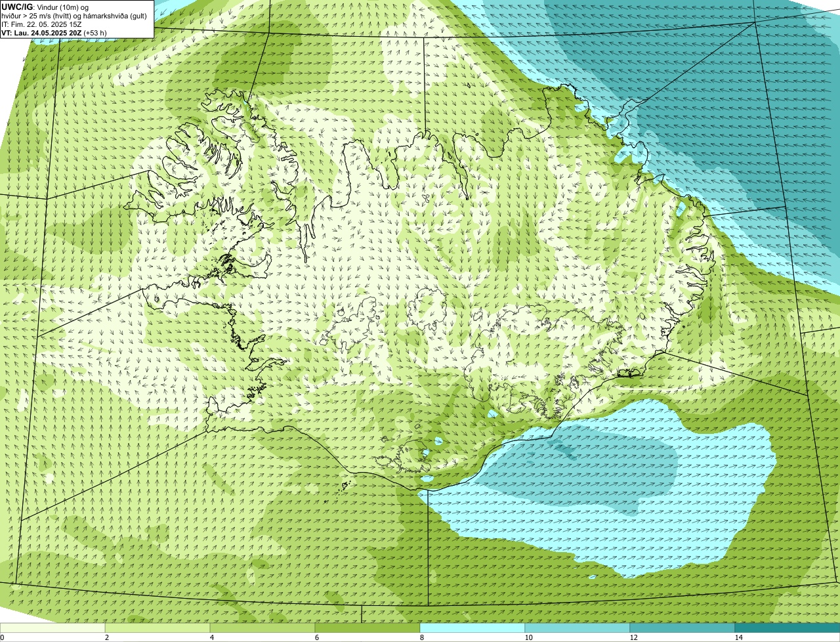Click the 8–10 light cyan color bar segment

[x=472, y=628]
